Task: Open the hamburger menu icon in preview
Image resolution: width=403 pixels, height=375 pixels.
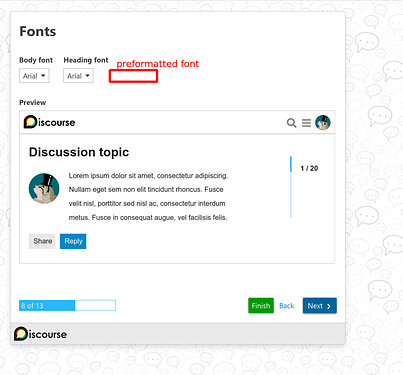Action: tap(306, 123)
